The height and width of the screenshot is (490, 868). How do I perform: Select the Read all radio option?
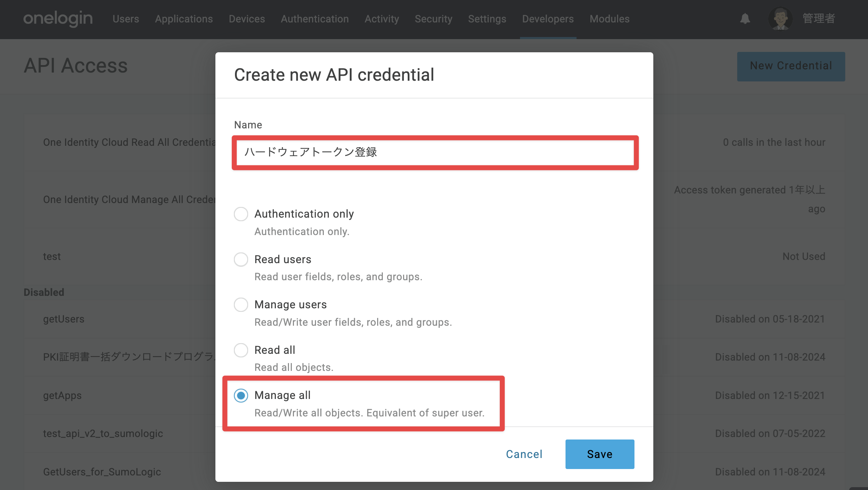click(x=241, y=350)
